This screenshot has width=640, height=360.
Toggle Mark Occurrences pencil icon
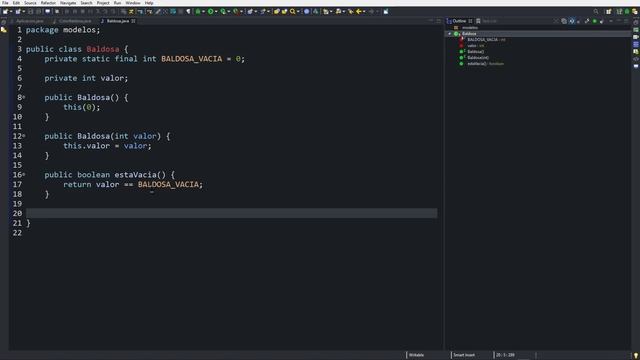coord(158,11)
